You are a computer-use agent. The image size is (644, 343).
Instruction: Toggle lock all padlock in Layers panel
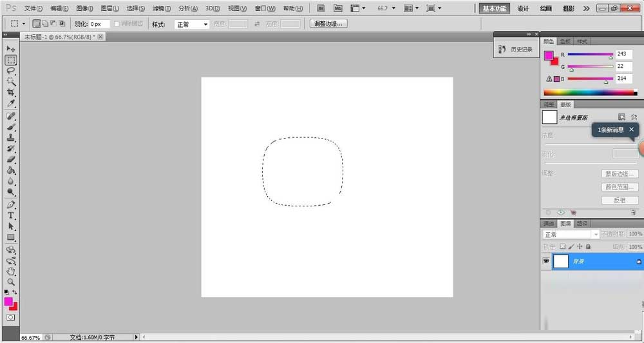pos(588,246)
